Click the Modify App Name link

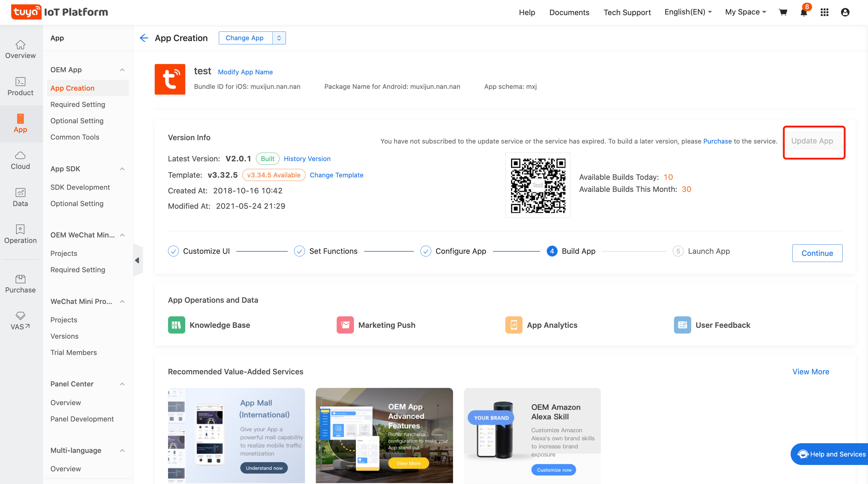(x=245, y=72)
